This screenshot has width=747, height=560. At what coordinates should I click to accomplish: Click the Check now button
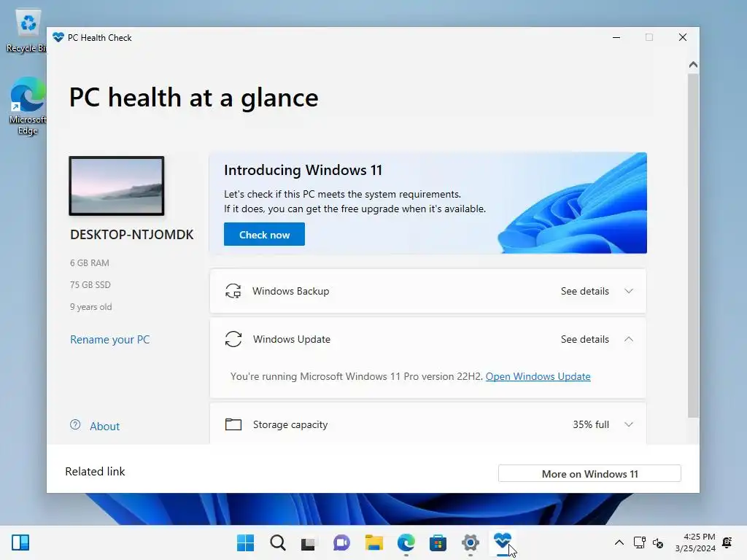tap(264, 234)
